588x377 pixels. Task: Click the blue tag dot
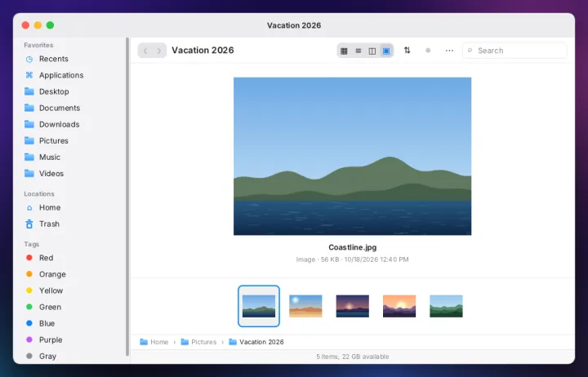click(x=29, y=323)
